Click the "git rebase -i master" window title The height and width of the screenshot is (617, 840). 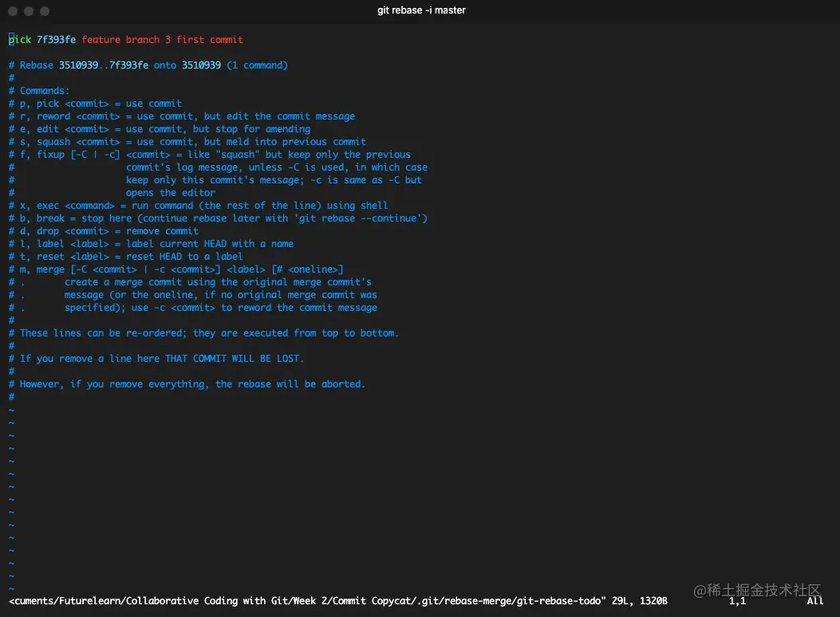click(422, 10)
